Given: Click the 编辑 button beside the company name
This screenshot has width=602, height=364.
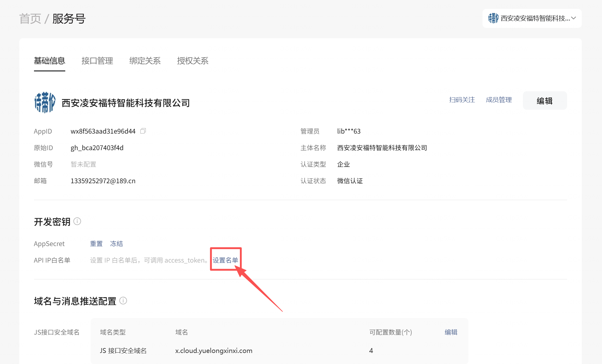Looking at the screenshot, I should click(x=545, y=100).
